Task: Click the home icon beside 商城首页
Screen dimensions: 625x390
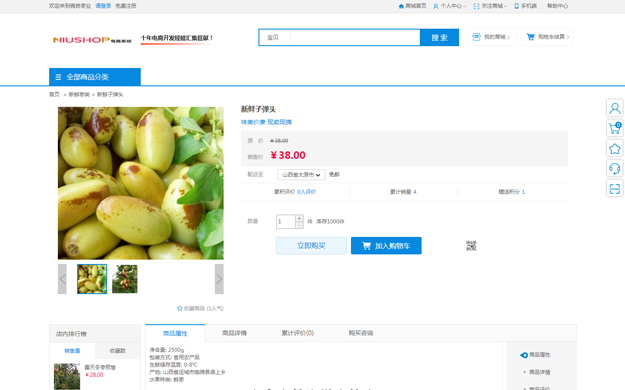Action: 401,6
